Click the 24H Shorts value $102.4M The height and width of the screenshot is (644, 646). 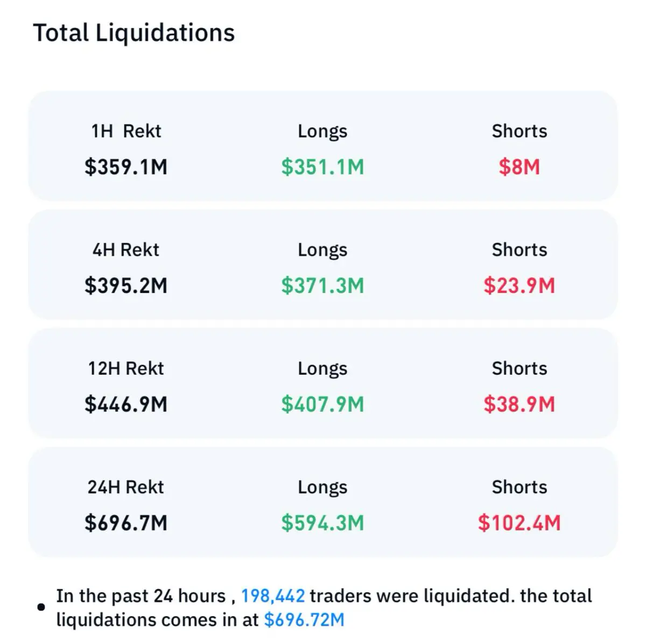click(519, 523)
